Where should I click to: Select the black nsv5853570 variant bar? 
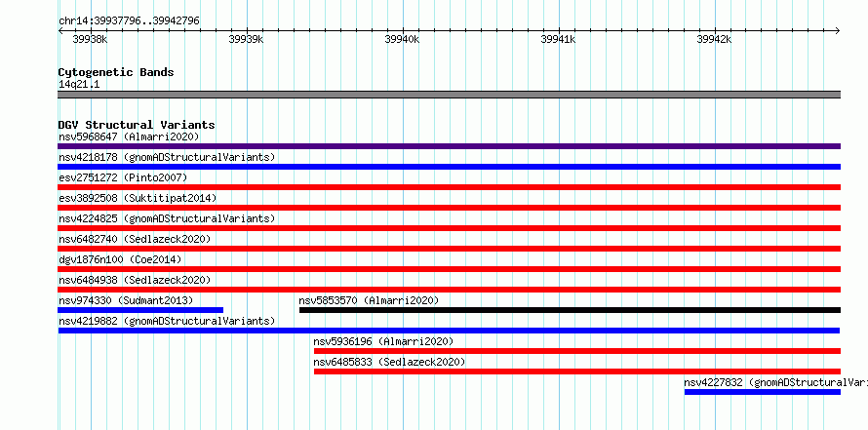point(571,310)
